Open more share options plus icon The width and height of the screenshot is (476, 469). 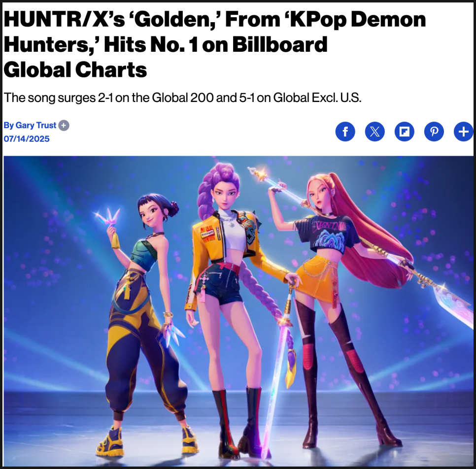coord(464,132)
